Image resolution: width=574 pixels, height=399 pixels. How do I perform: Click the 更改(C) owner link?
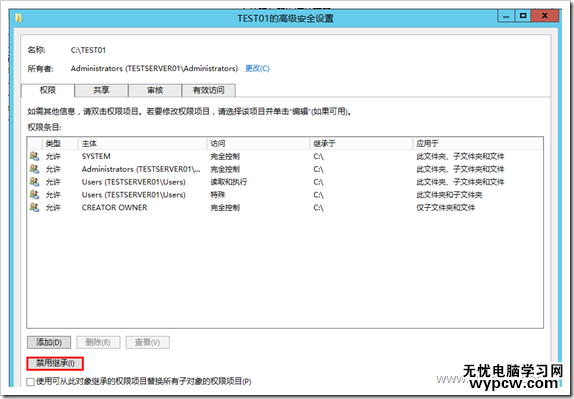point(257,68)
